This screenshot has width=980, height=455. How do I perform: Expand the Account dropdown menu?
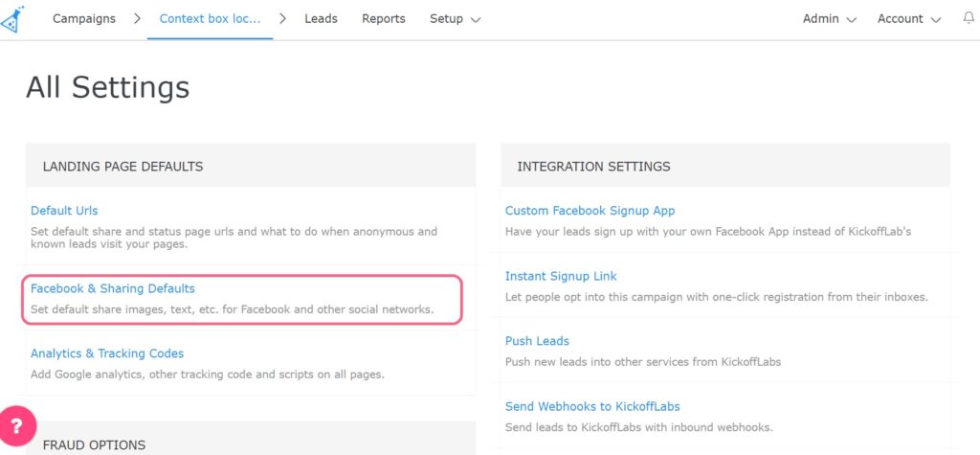coord(909,19)
